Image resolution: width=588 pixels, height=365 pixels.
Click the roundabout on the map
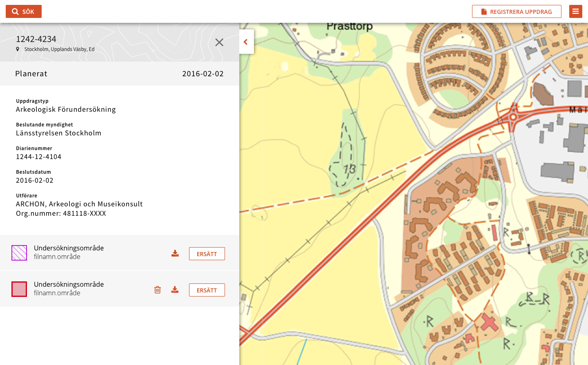tap(513, 117)
